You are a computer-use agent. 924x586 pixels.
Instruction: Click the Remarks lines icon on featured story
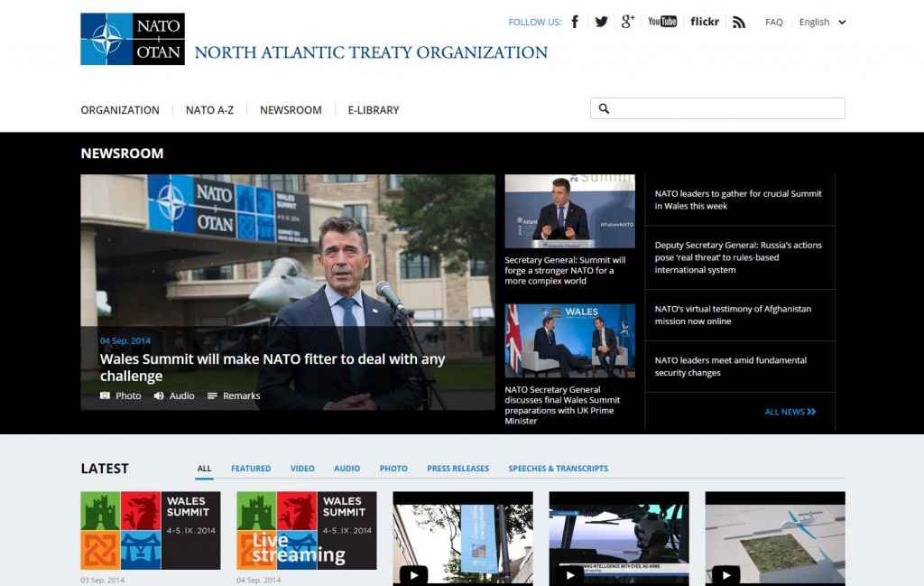click(x=212, y=395)
